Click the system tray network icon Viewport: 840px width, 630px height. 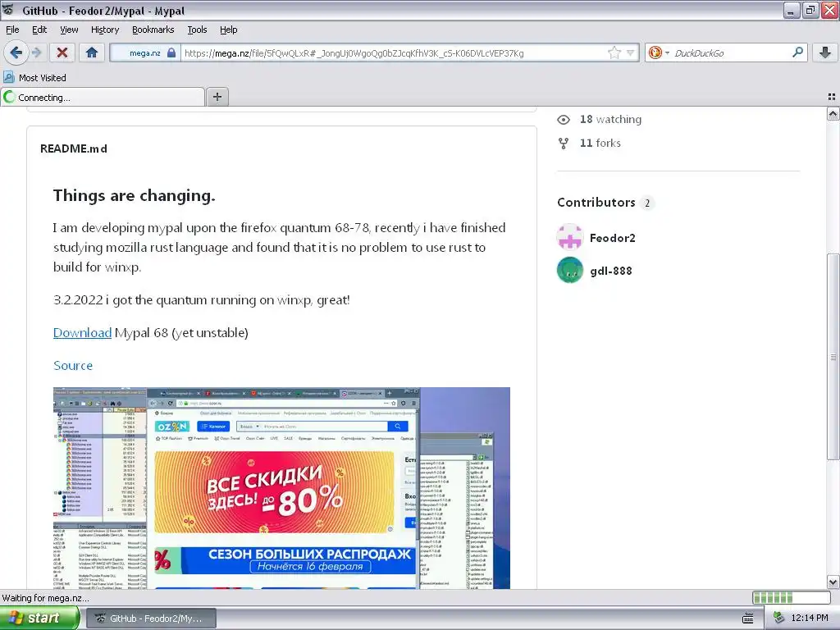pyautogui.click(x=779, y=619)
